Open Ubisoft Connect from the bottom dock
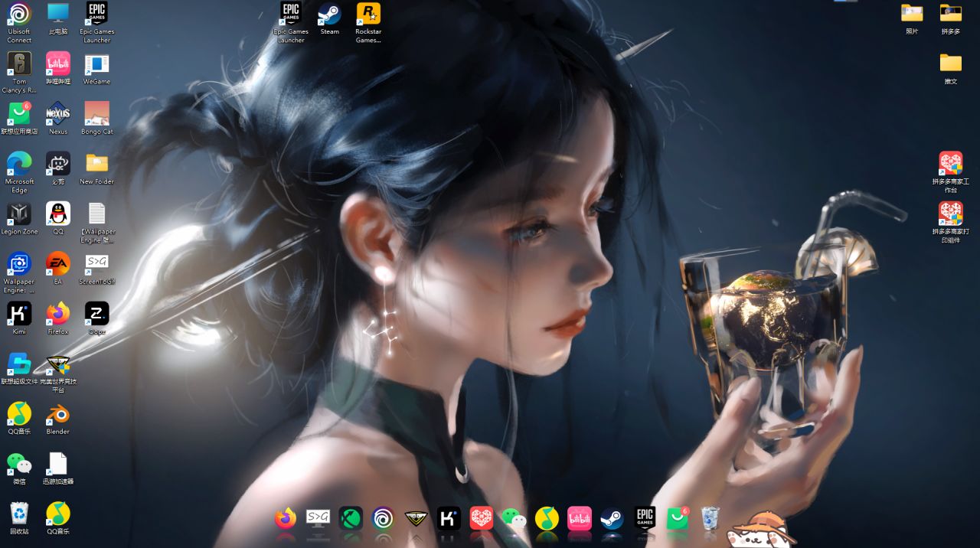 384,519
